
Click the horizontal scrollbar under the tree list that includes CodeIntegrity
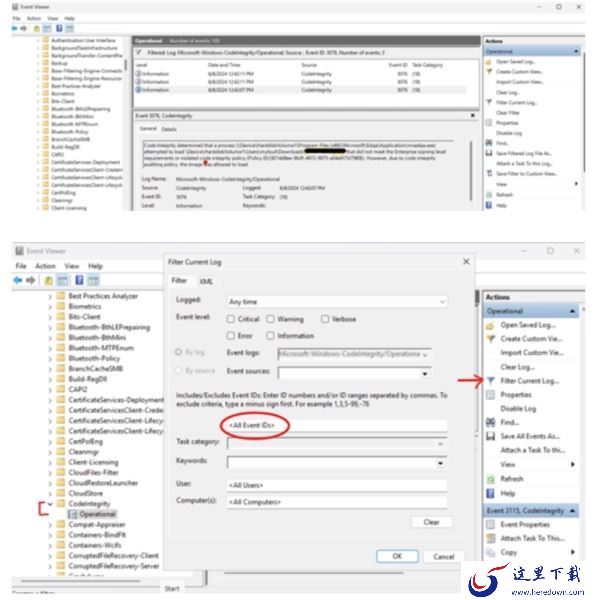[x=80, y=581]
